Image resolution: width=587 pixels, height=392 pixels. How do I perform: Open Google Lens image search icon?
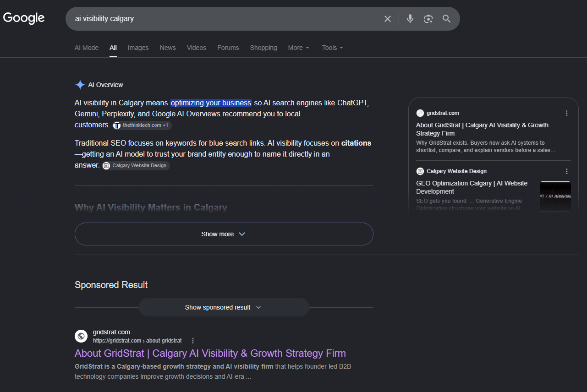pyautogui.click(x=428, y=19)
